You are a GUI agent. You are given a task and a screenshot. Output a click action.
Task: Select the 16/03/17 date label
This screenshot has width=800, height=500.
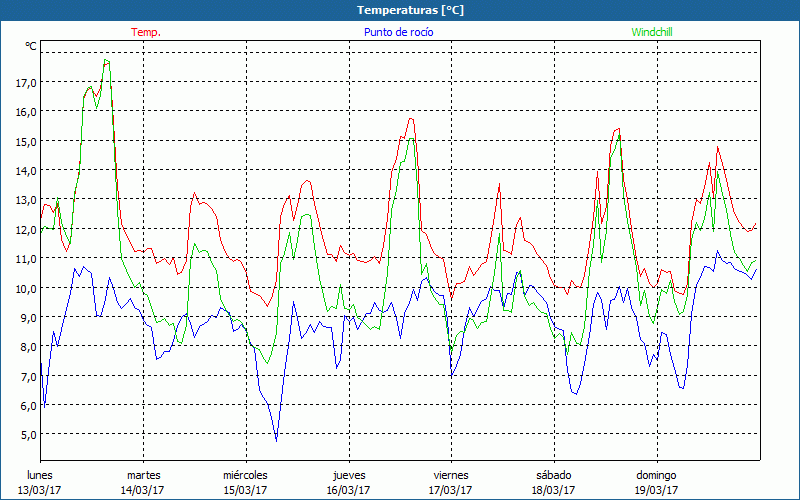coord(348,490)
